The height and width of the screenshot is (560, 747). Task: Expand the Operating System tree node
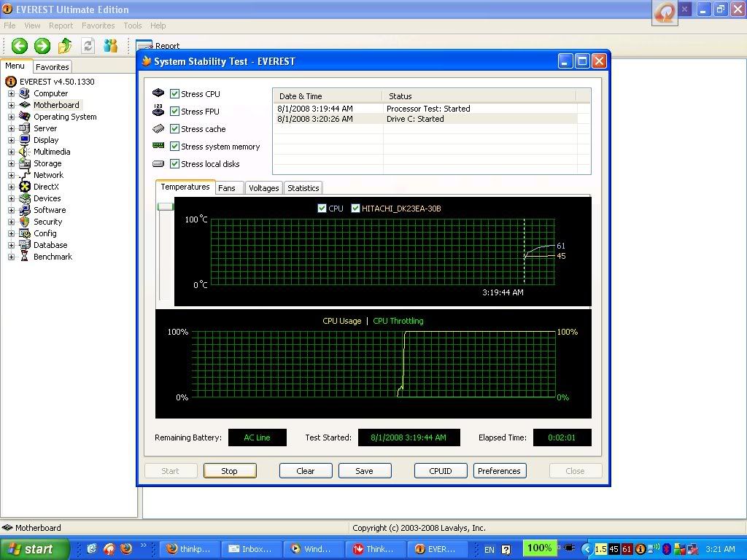click(11, 117)
